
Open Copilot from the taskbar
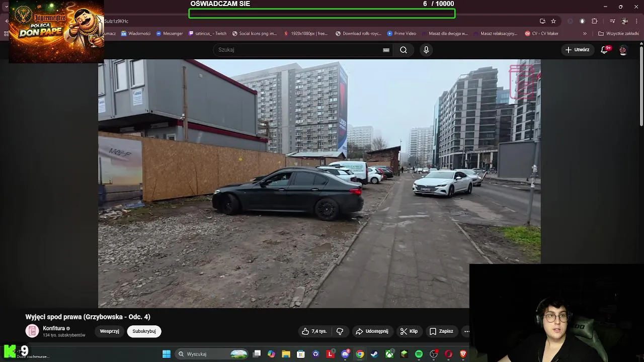[x=271, y=354]
